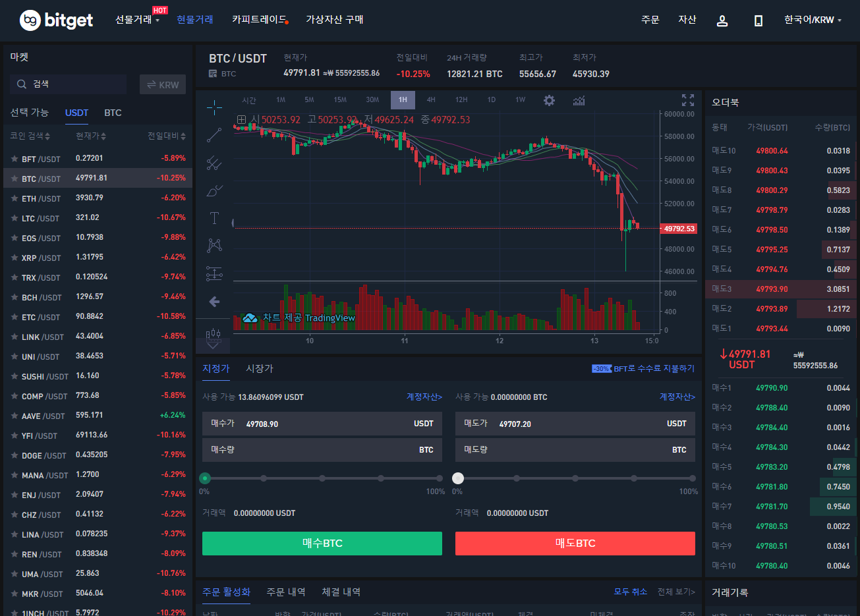Click 전체 보기 link

[676, 592]
